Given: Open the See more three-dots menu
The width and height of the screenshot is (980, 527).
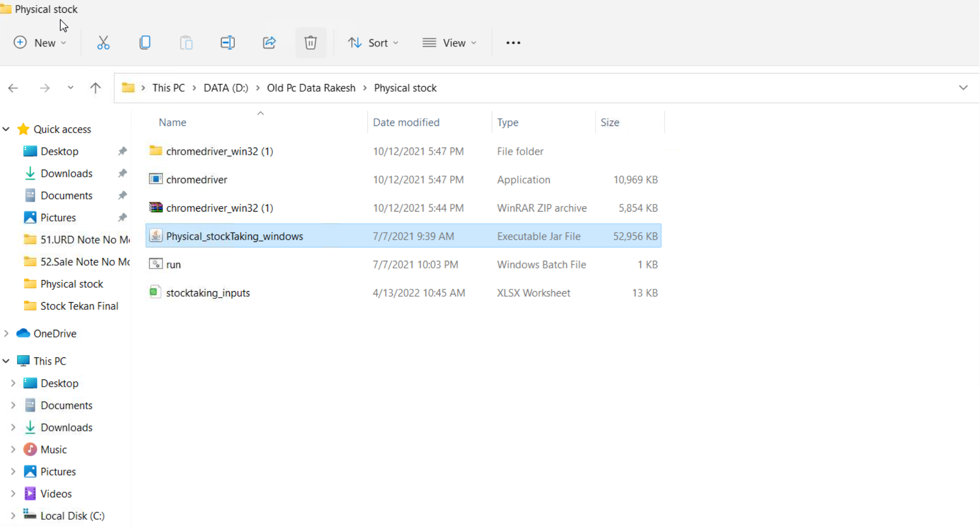Looking at the screenshot, I should pos(513,43).
